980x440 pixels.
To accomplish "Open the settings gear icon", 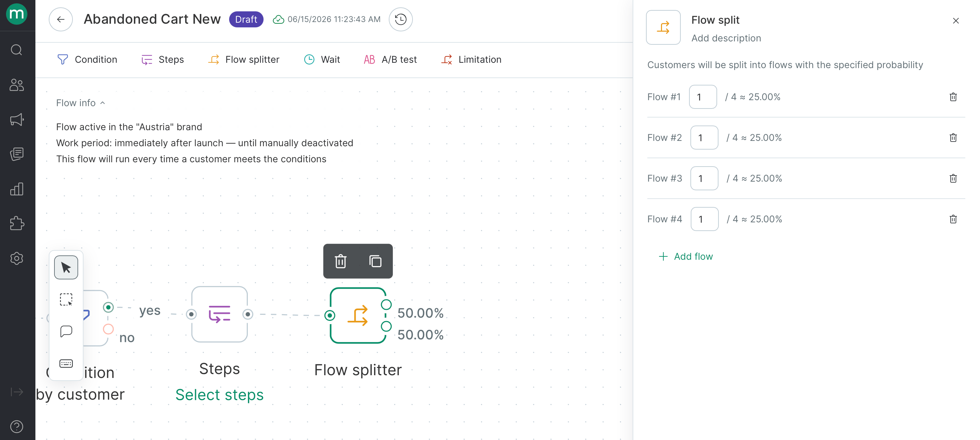I will pyautogui.click(x=16, y=259).
